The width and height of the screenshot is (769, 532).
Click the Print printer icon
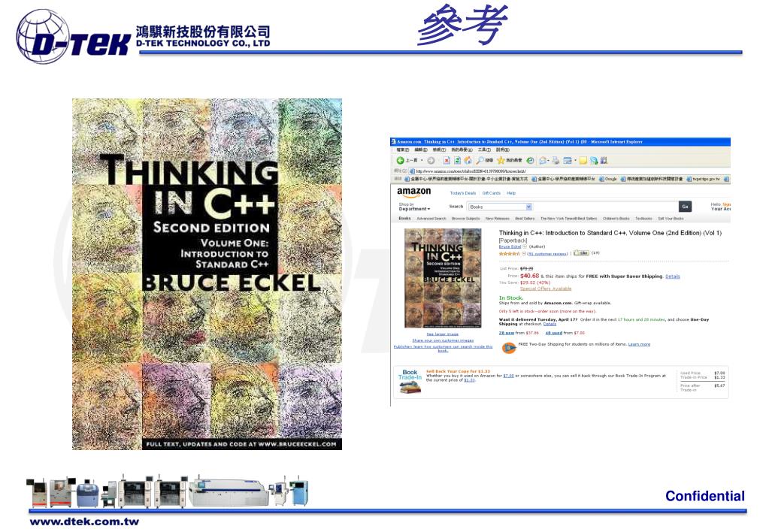click(556, 160)
